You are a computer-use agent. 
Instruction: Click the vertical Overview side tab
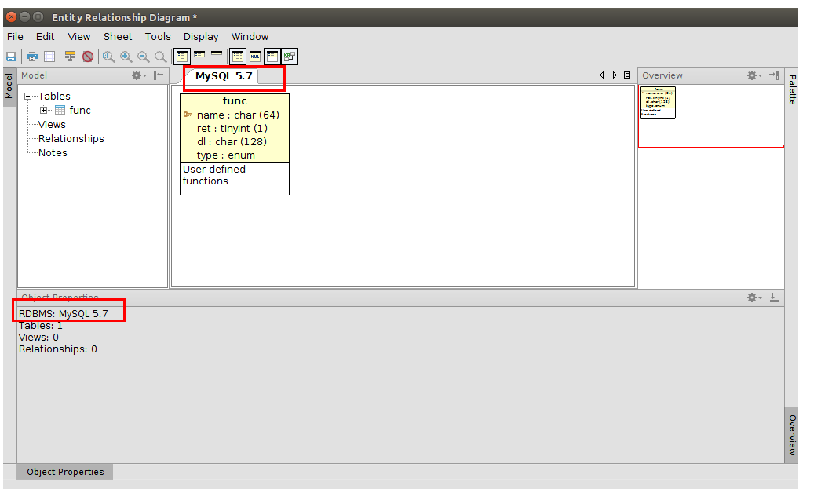click(x=792, y=434)
